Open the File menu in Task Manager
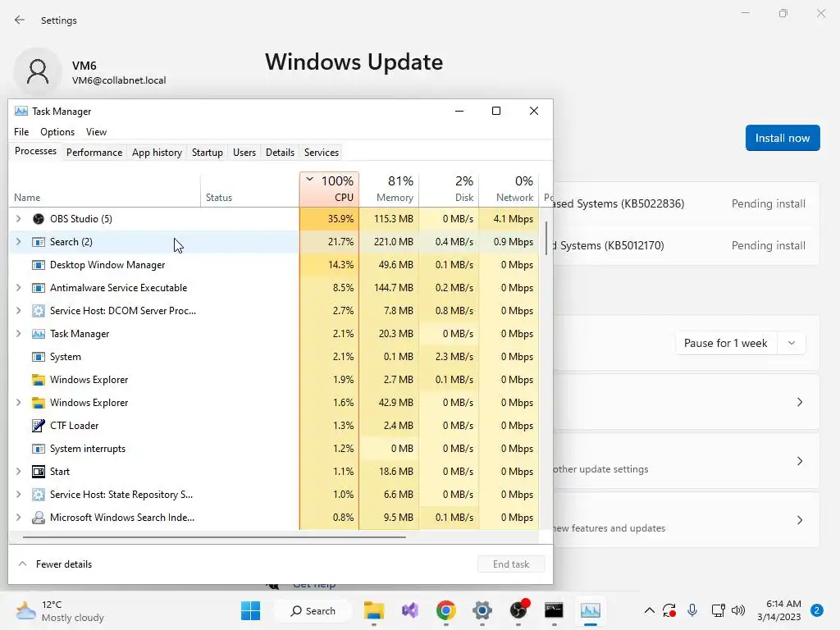 [x=21, y=132]
